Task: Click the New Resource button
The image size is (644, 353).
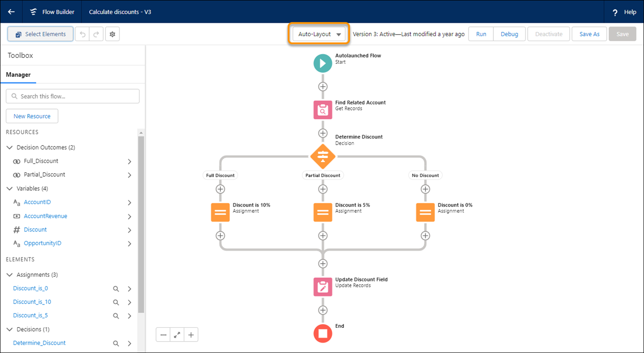Action: 32,116
